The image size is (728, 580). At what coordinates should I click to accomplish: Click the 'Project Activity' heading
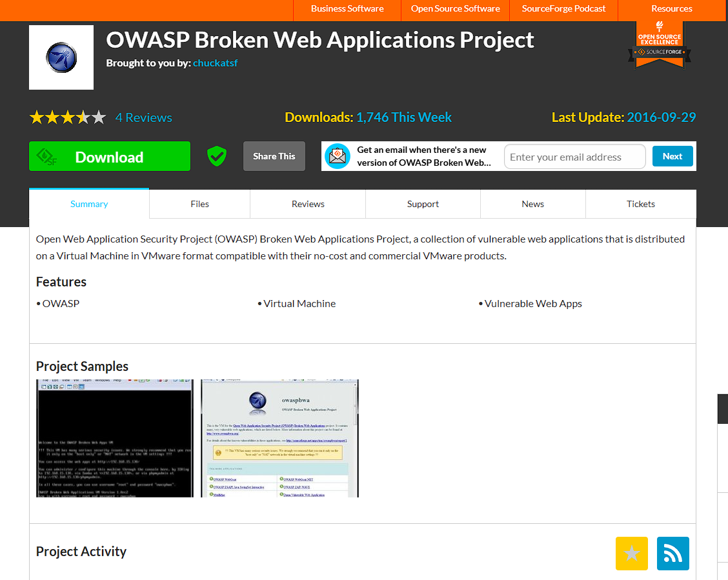(81, 551)
